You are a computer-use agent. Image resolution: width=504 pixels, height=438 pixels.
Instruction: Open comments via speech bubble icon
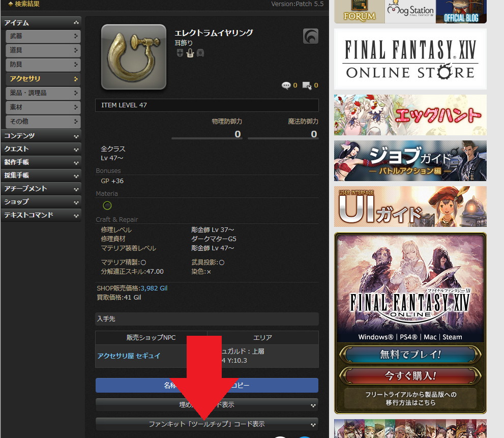point(286,85)
